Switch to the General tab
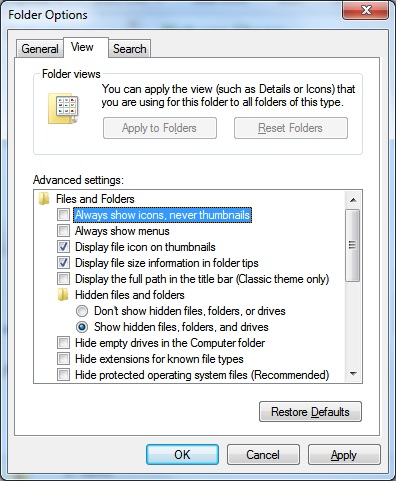396x481 pixels. coord(40,49)
